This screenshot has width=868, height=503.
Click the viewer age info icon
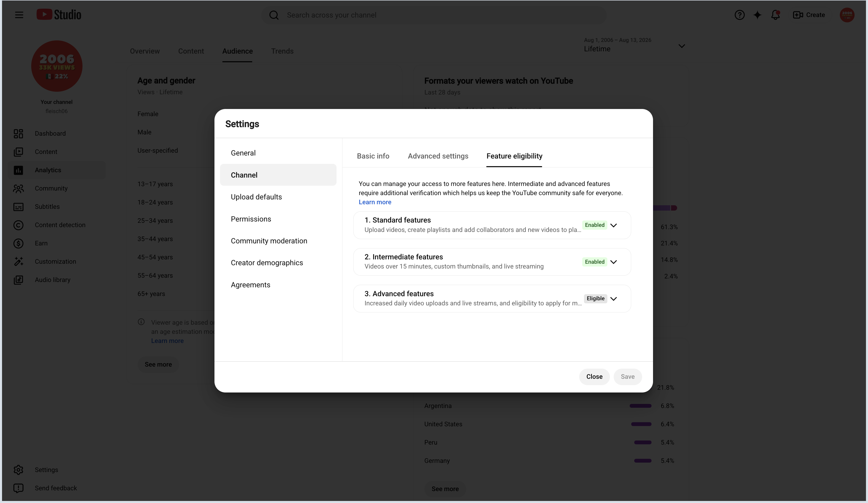tap(141, 322)
